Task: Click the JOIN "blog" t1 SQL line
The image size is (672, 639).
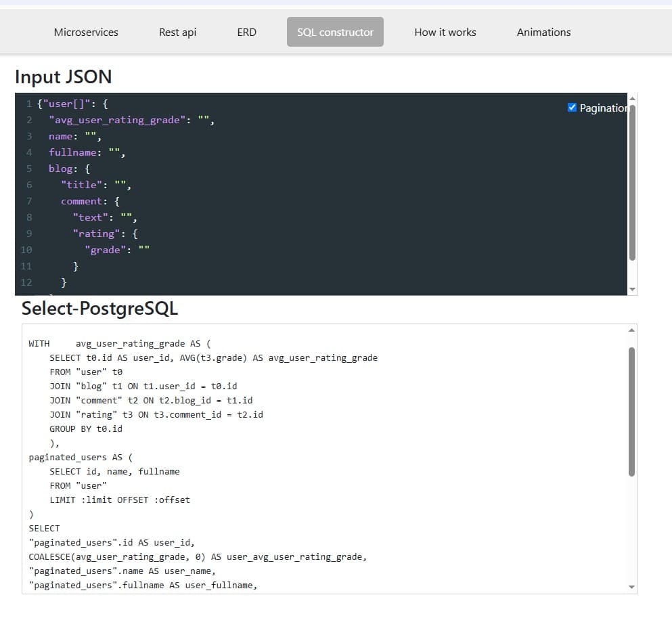Action: (x=143, y=386)
